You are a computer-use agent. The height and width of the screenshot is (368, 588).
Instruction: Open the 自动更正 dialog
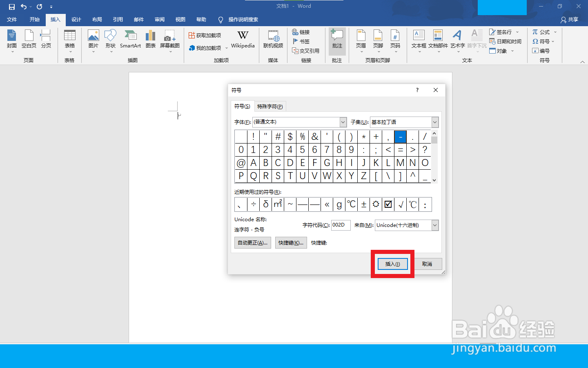tap(252, 242)
